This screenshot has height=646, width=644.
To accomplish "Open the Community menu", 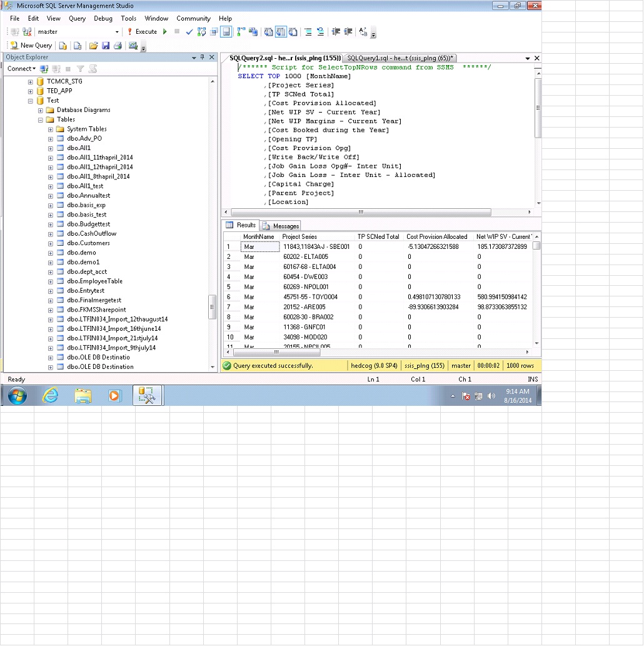I will [x=193, y=19].
